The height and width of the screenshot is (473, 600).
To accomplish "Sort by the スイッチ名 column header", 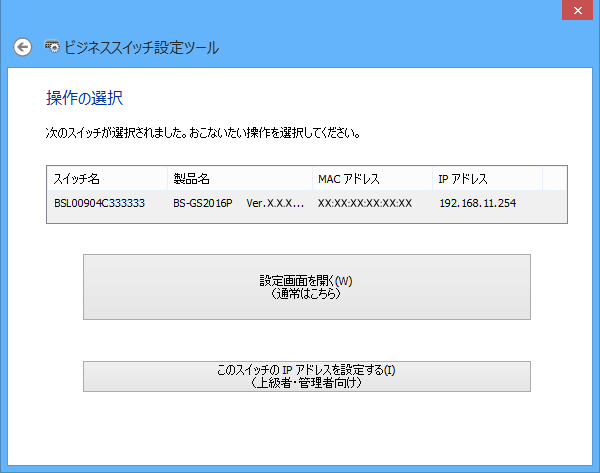I will [x=107, y=179].
